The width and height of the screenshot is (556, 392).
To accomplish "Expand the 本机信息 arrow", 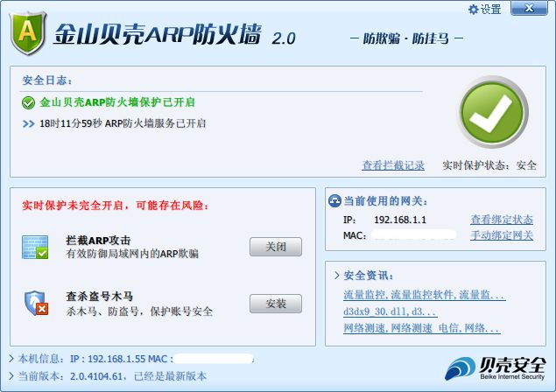I will point(11,359).
